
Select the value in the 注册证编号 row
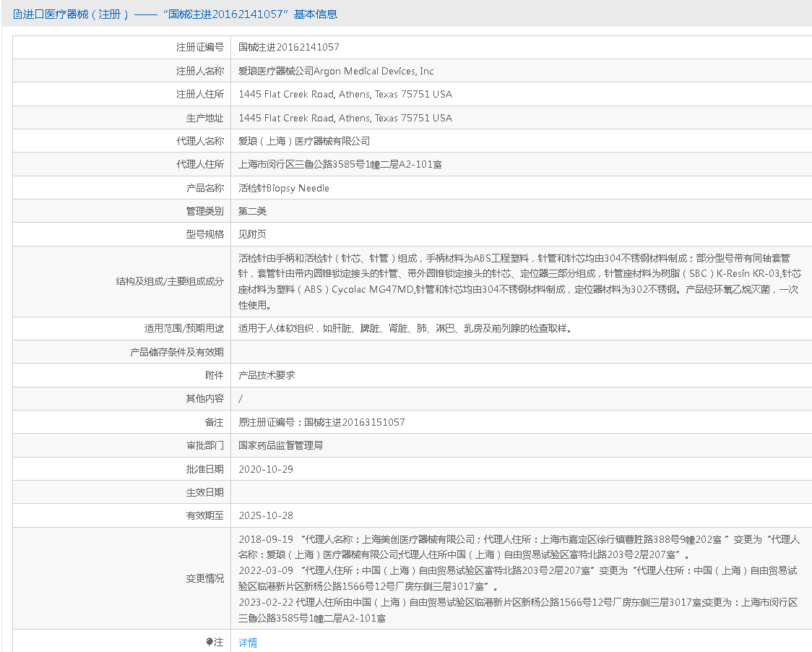pos(289,47)
